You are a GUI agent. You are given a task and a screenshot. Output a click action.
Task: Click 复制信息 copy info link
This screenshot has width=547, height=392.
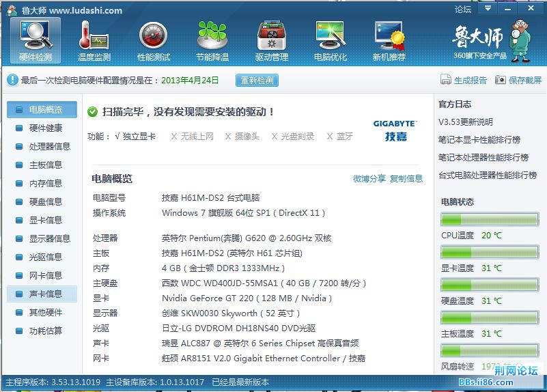(x=406, y=178)
